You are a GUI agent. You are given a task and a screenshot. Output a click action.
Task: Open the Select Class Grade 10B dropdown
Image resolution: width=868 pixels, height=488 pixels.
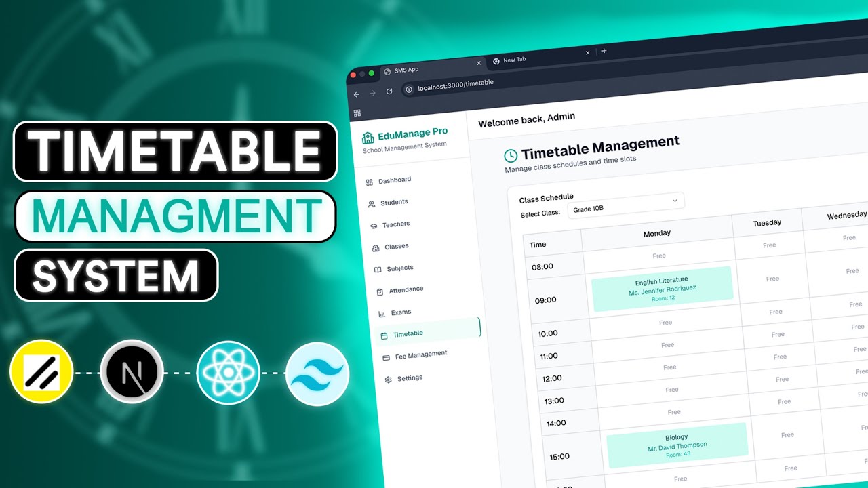pyautogui.click(x=625, y=205)
